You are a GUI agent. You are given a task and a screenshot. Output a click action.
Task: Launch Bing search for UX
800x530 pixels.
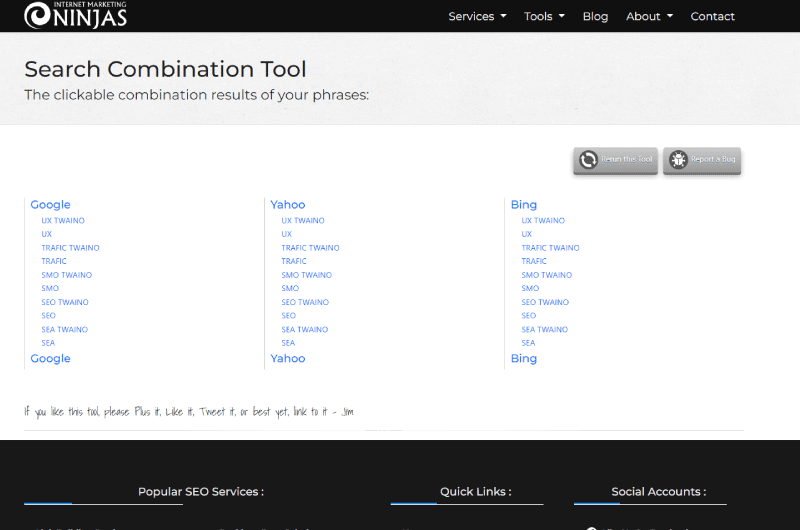527,234
